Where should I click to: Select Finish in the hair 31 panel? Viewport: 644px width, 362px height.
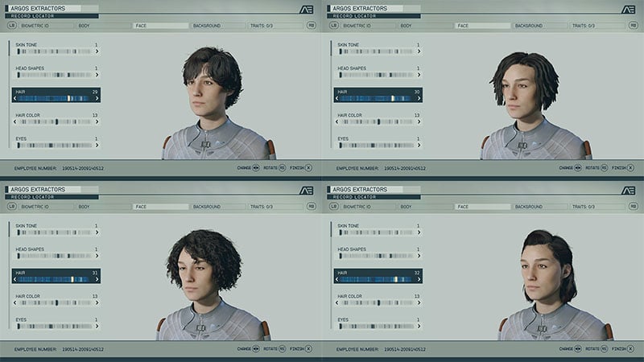pos(301,349)
